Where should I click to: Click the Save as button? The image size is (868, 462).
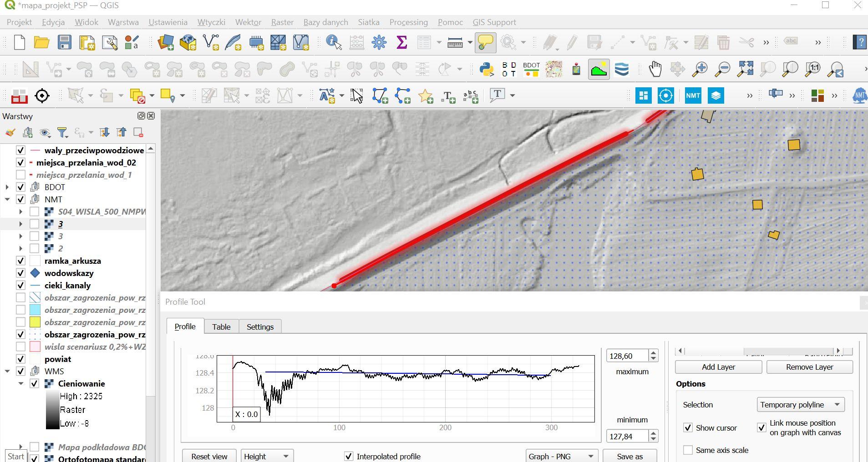[x=629, y=456]
